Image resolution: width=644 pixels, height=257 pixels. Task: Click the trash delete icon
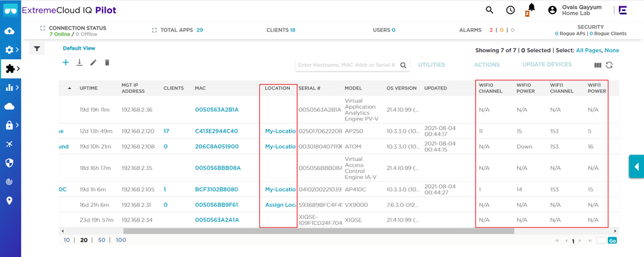coord(107,62)
